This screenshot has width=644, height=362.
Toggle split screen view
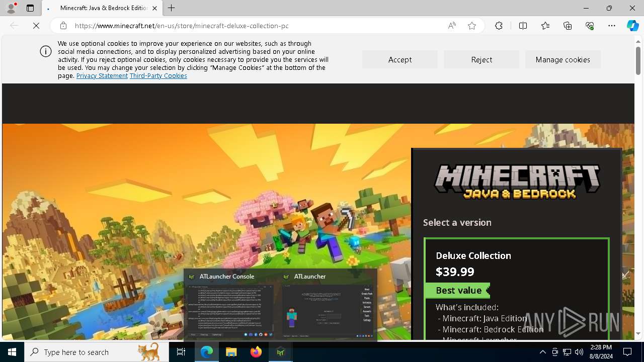click(523, 26)
